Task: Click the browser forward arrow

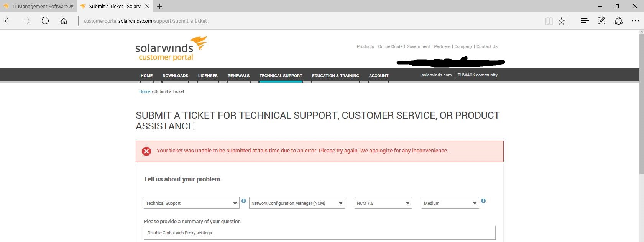Action: [x=27, y=21]
